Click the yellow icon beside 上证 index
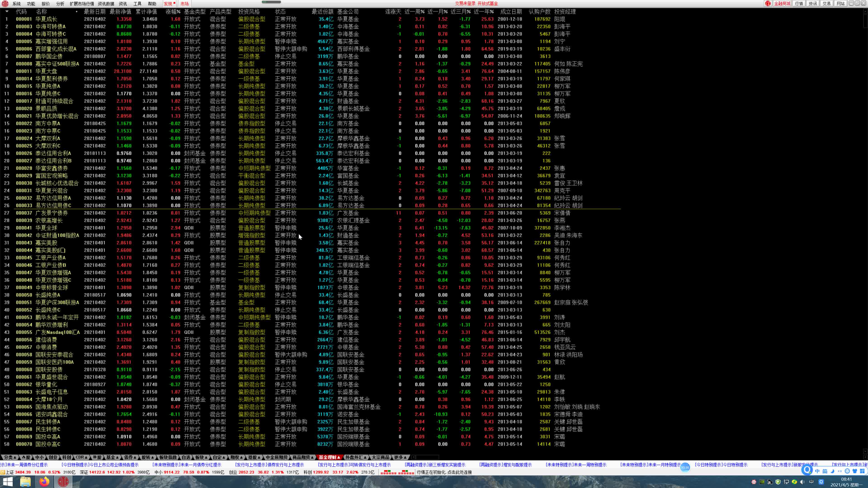This screenshot has width=868, height=488. (x=2, y=472)
